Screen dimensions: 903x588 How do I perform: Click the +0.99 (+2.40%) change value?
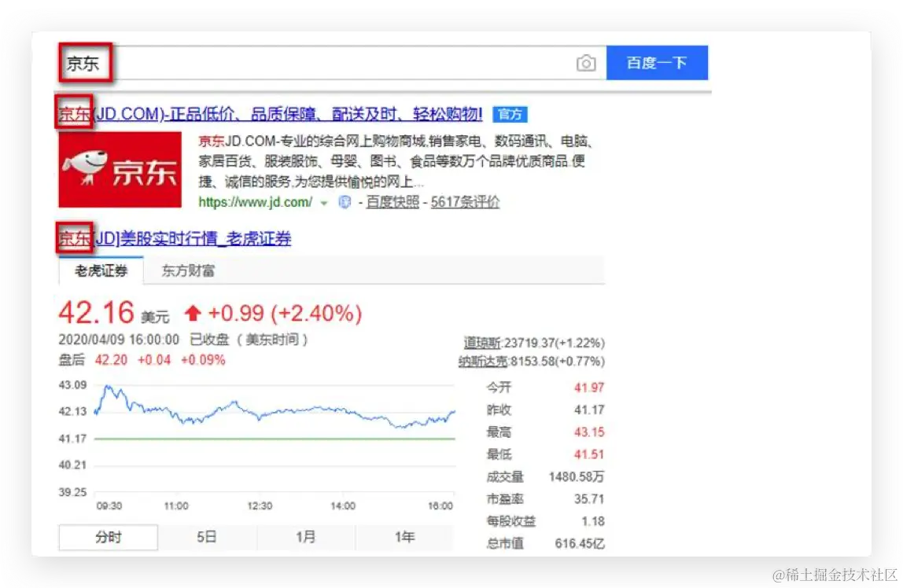pyautogui.click(x=285, y=313)
